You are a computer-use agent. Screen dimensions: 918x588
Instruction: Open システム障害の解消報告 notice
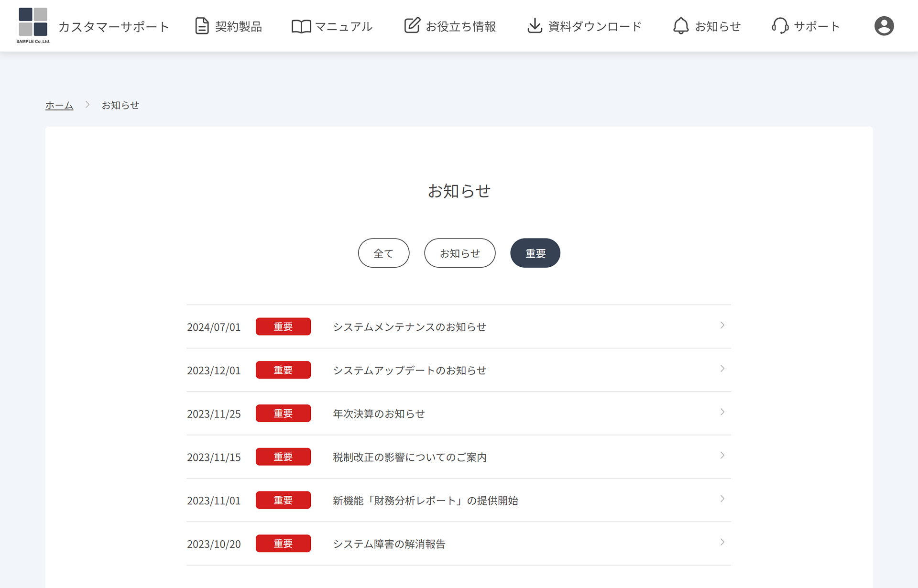(x=389, y=544)
